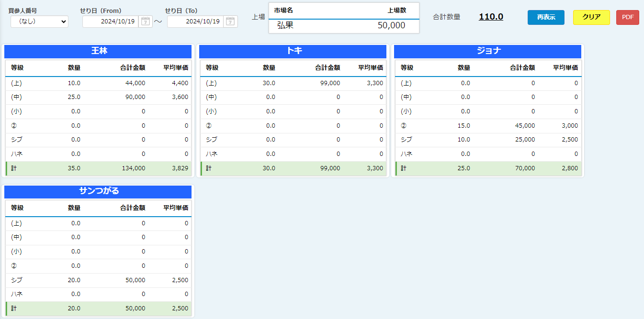Select the 3,300 price in トキ's (上) row
Screen dimensions: 644x319
375,83
